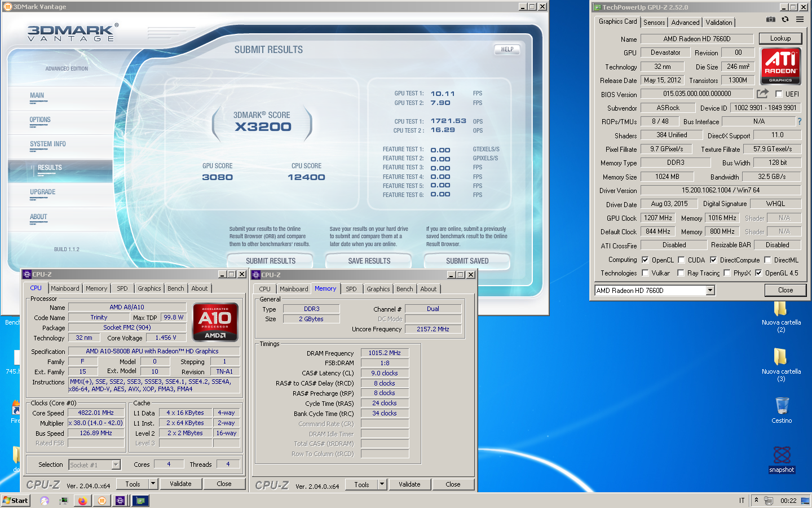Screen dimensions: 812x508
Task: Click the Bus Interface question mark icon
Action: click(x=799, y=121)
